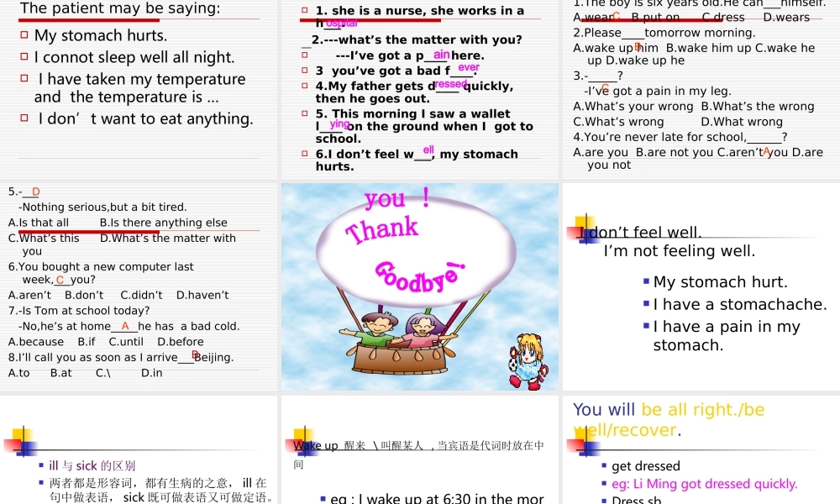Click the pink 'Goodbye!' word art

tap(420, 277)
